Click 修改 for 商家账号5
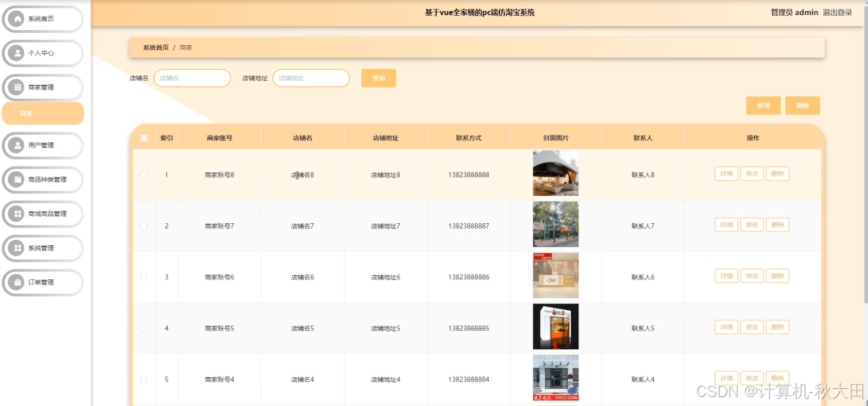868x406 pixels. click(752, 327)
